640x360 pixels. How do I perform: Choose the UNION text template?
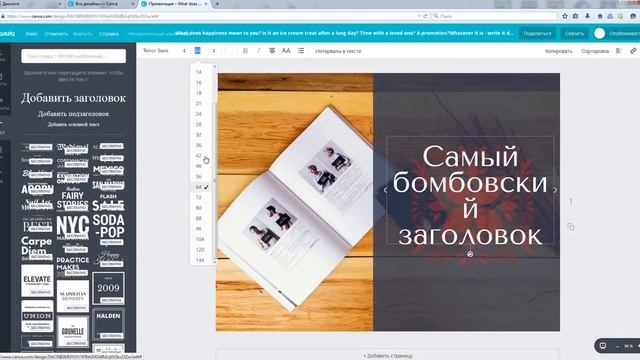[37, 316]
